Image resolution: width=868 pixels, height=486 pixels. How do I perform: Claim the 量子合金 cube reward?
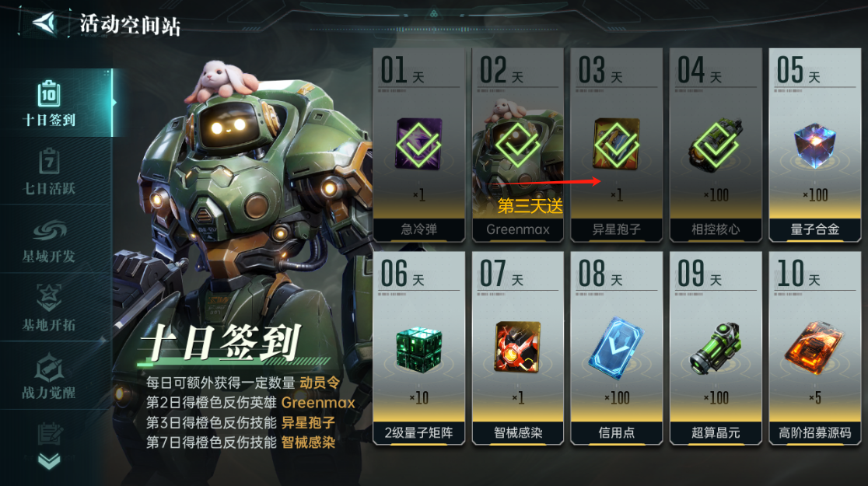pyautogui.click(x=814, y=145)
